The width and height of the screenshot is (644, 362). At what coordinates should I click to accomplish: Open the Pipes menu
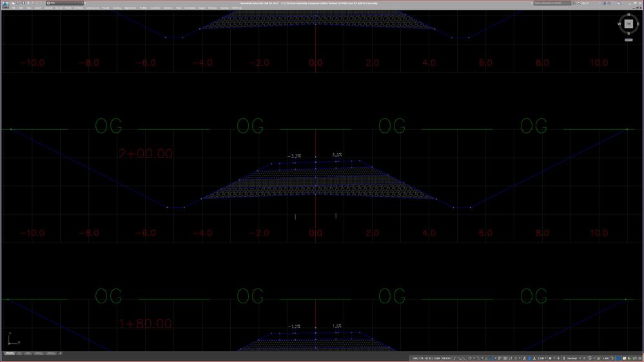(x=179, y=8)
